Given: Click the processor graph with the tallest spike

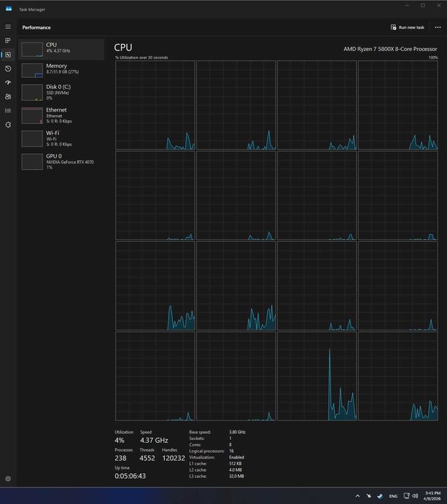Looking at the screenshot, I should 317,376.
